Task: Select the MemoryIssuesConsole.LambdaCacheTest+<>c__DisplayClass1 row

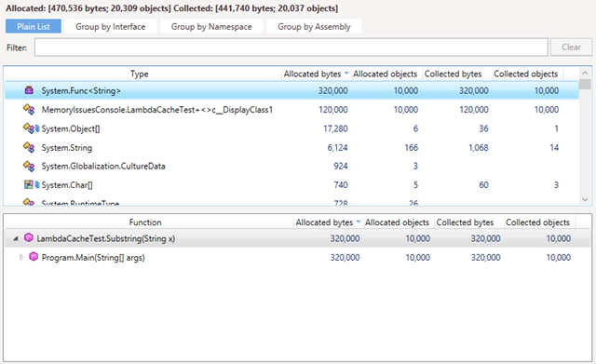Action: tap(291, 110)
